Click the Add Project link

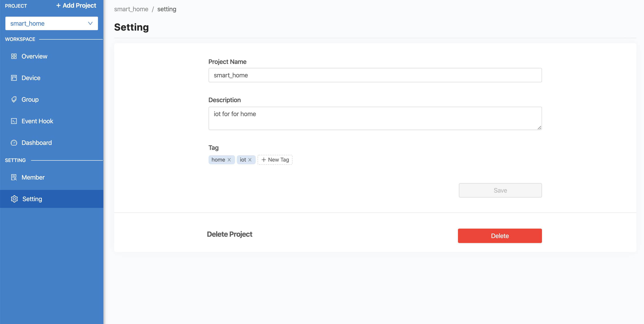point(76,5)
